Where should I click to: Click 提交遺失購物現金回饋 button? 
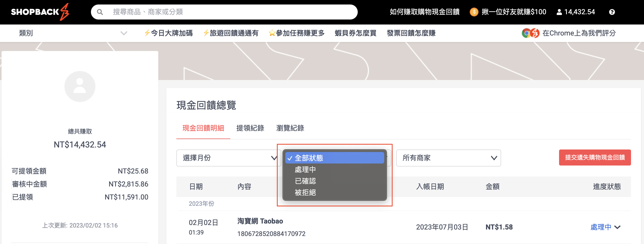[x=595, y=157]
